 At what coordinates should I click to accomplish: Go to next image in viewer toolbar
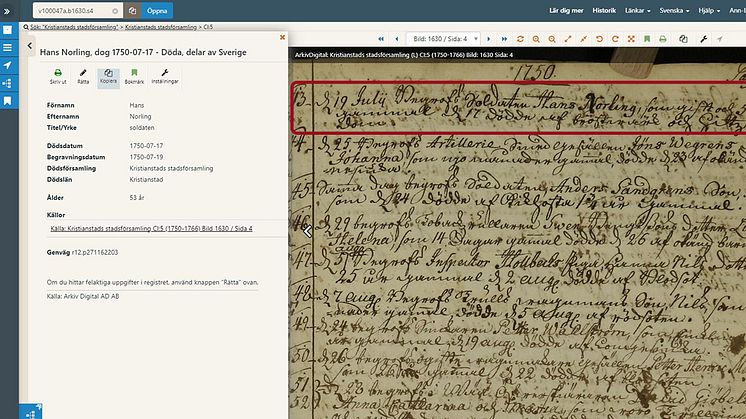(x=488, y=39)
